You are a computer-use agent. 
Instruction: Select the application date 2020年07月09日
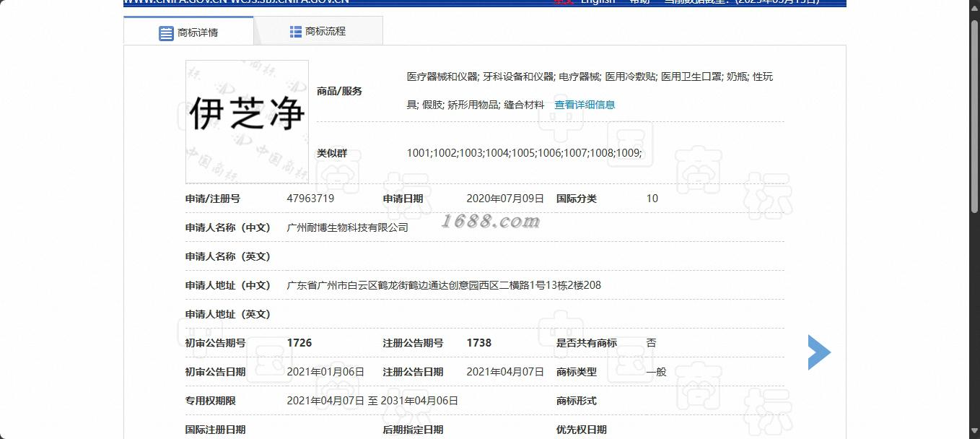click(505, 199)
